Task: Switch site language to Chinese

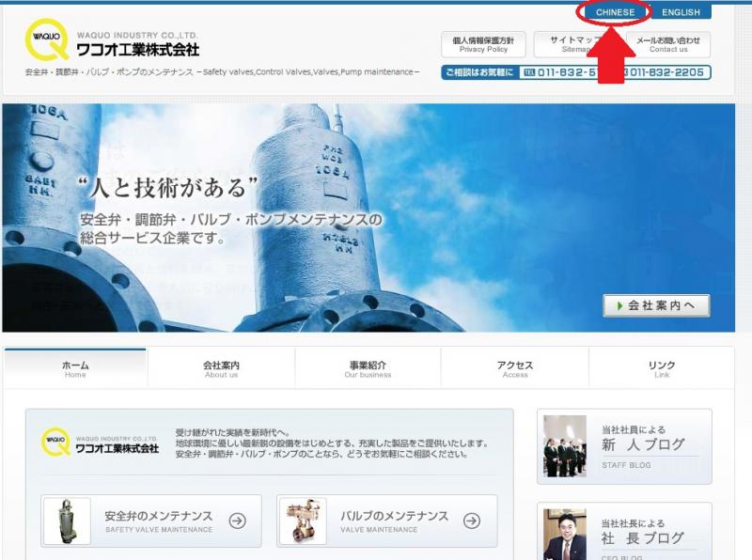Action: pos(615,12)
